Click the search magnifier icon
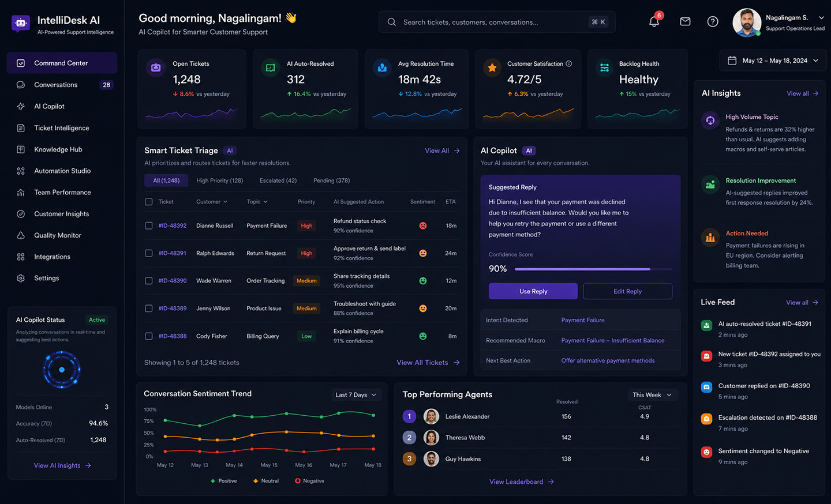Viewport: 831px width, 504px height. pos(392,22)
